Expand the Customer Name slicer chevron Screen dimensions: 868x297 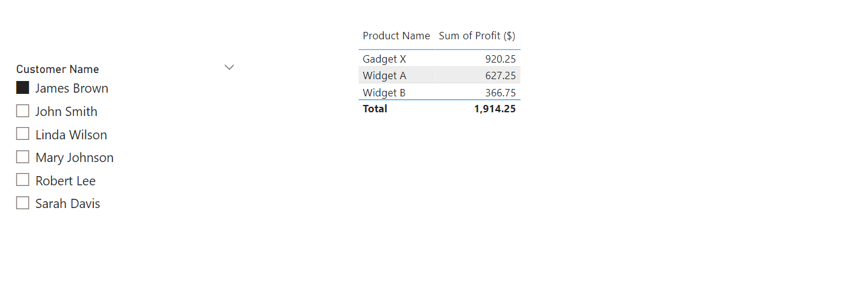229,67
